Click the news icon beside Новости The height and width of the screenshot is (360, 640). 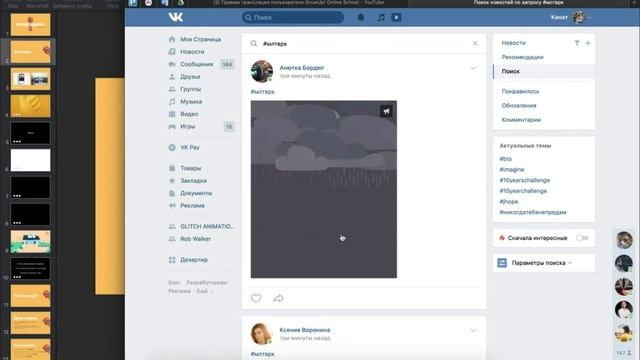pyautogui.click(x=172, y=52)
